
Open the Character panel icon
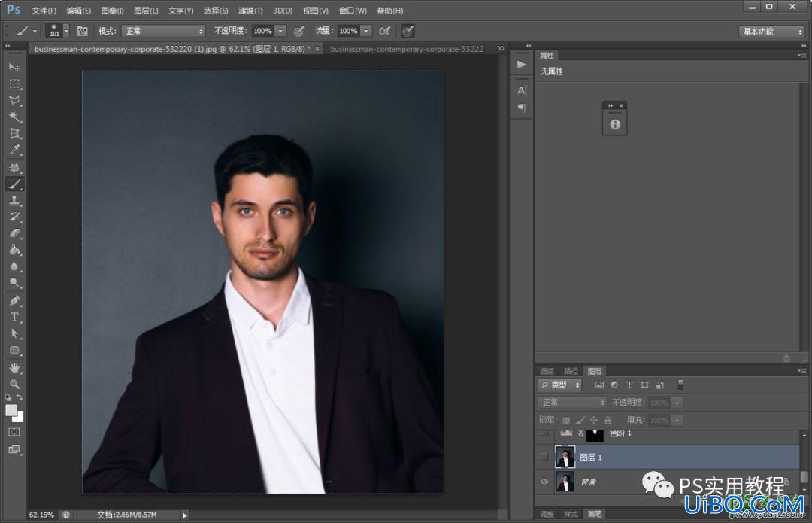(x=522, y=90)
